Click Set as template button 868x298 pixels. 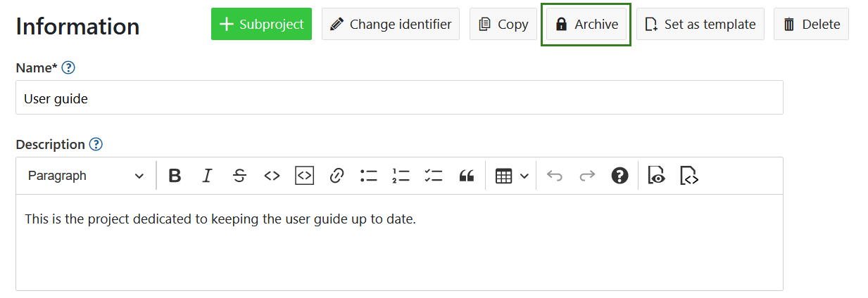[x=700, y=24]
